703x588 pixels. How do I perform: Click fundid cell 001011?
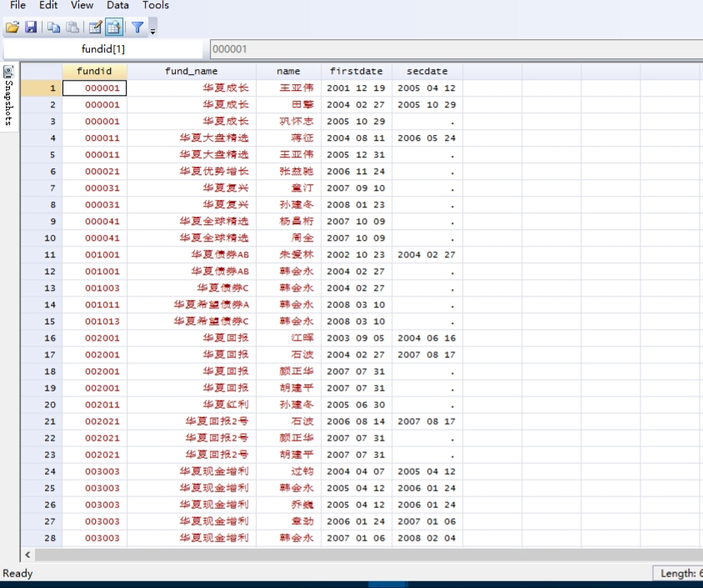95,305
